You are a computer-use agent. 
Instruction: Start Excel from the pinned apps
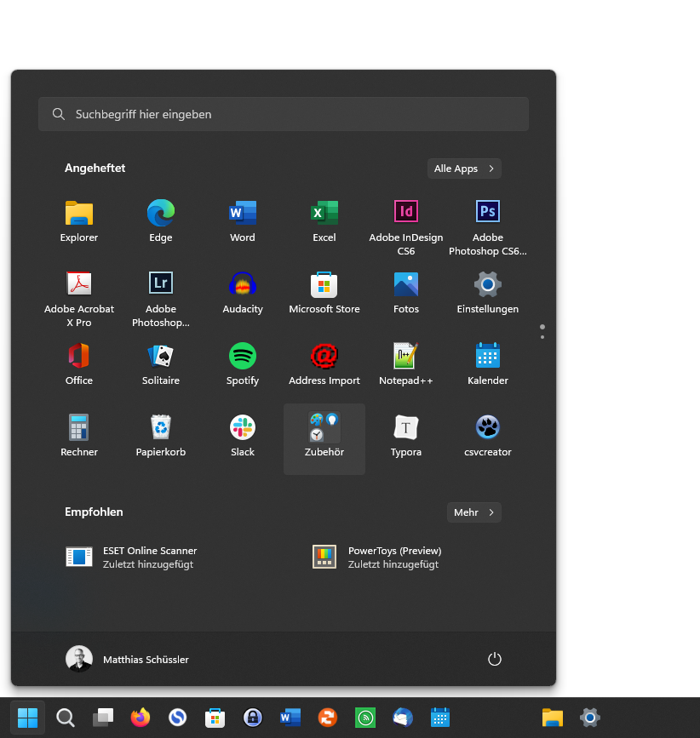(324, 221)
